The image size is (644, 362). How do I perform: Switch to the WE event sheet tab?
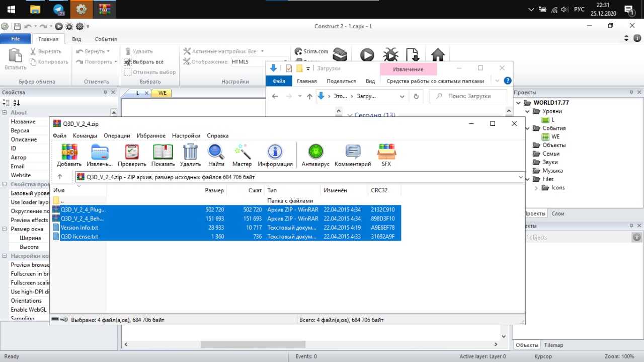point(162,93)
